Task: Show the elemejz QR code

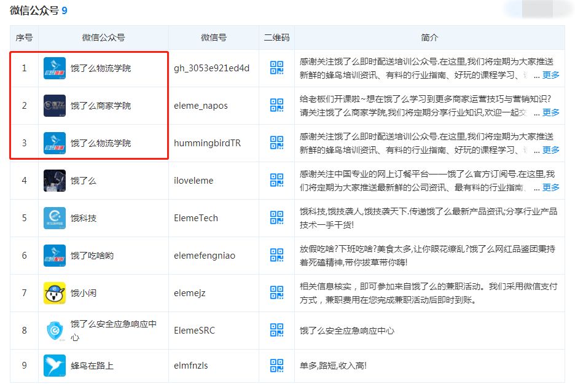Action: [276, 292]
